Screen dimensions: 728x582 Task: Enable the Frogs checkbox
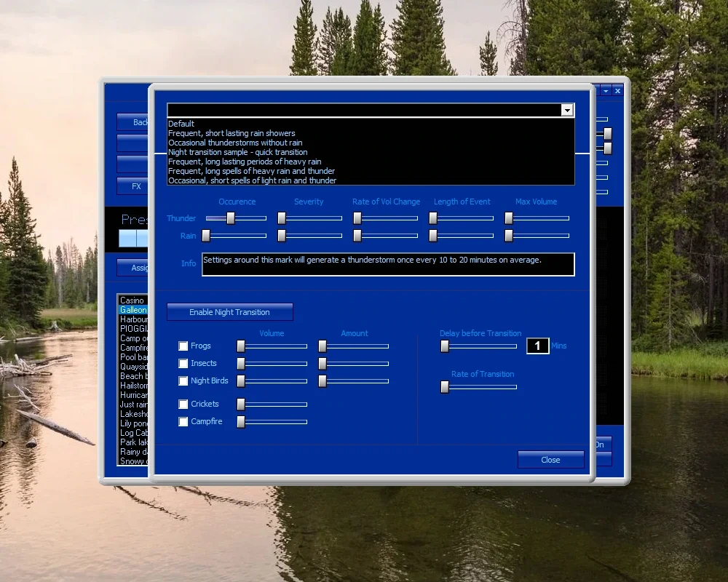183,346
